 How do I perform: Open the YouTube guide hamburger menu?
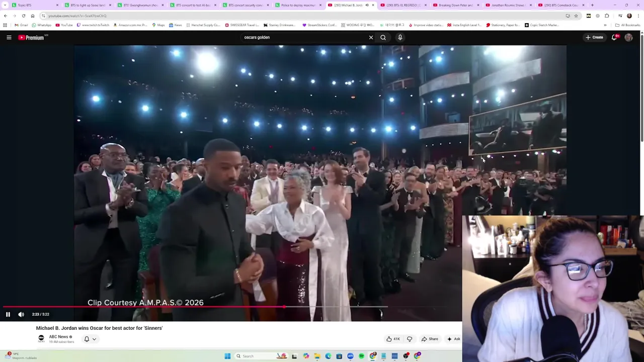9,37
